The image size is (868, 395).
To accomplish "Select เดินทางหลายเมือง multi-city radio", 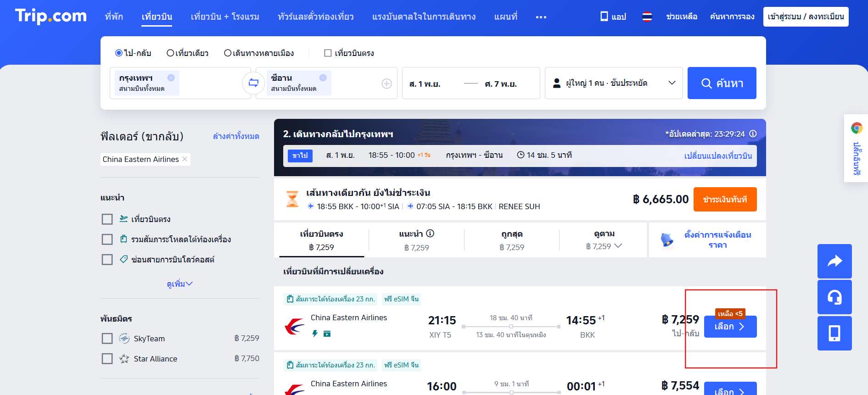I will [228, 53].
